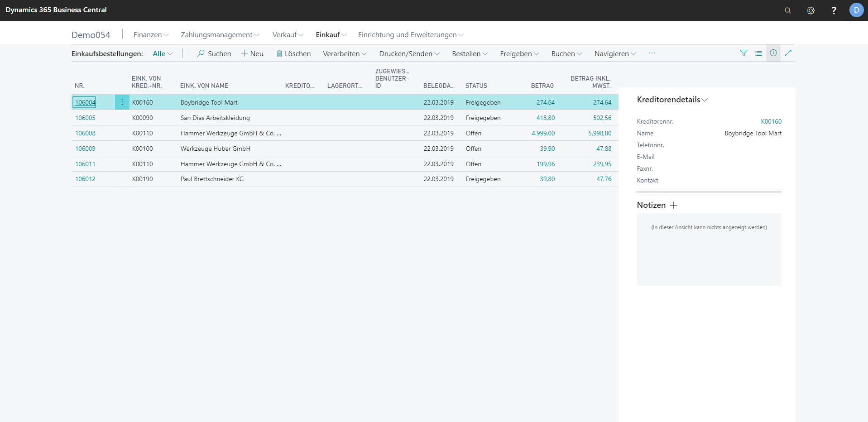Expand the Freigeben dropdown
Viewport: 868px width, 422px height.
(520, 53)
